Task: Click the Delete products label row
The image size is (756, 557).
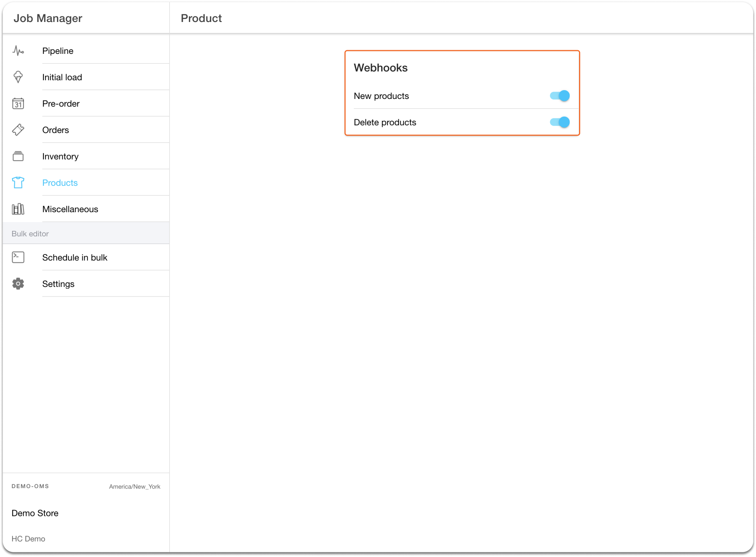Action: [385, 122]
